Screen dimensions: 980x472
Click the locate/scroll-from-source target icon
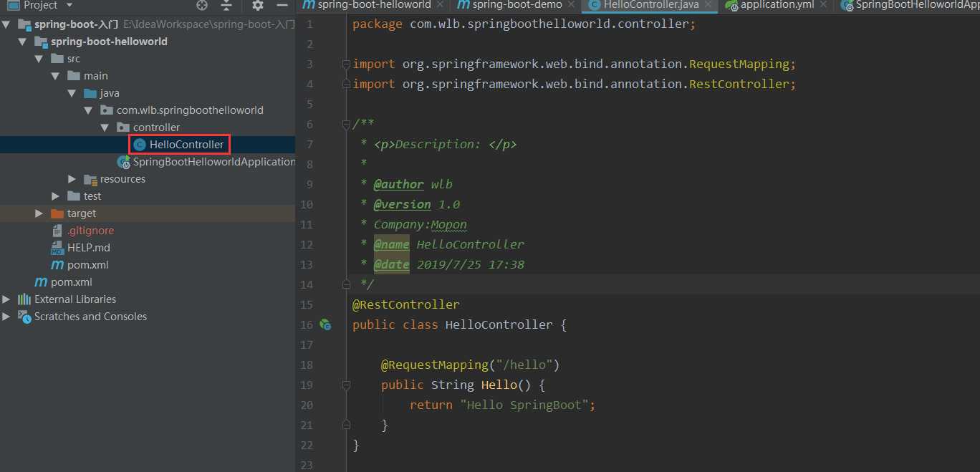202,5
